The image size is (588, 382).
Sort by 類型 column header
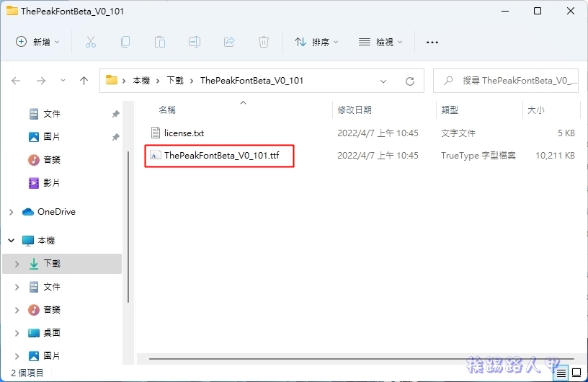450,110
